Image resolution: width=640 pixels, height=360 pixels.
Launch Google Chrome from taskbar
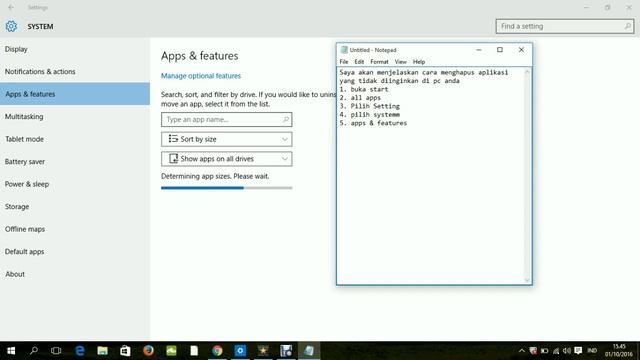pyautogui.click(x=217, y=351)
